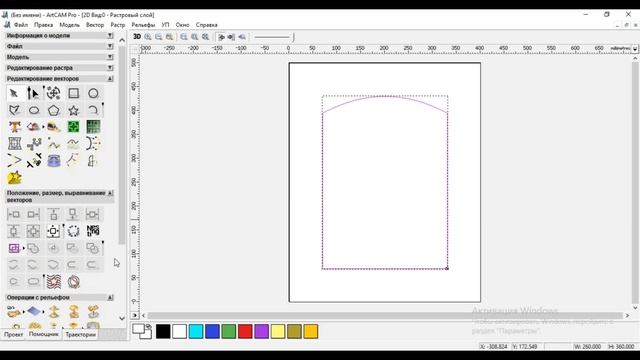
Task: Select the Star drawing tool
Action: (73, 110)
